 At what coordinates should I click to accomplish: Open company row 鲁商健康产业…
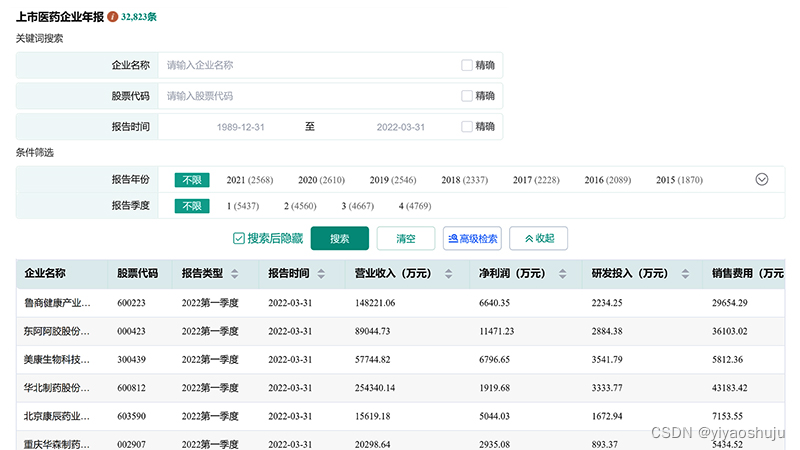[x=57, y=303]
